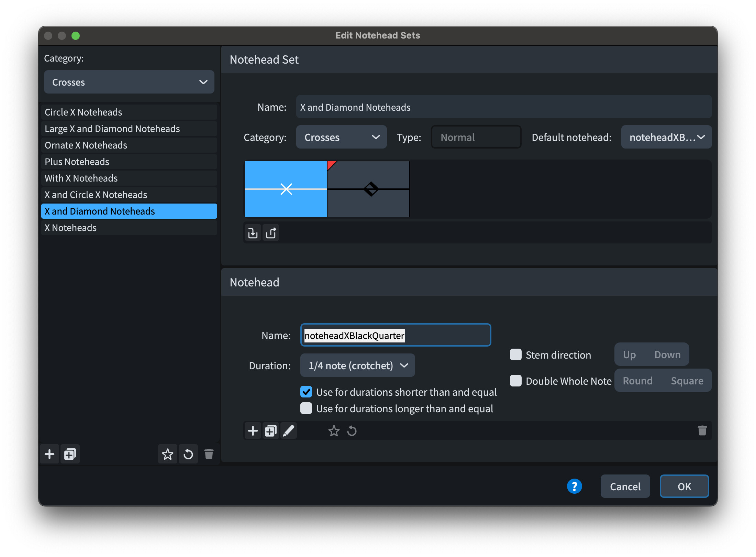Select the diamond notehead thumbnail
Image resolution: width=756 pixels, height=557 pixels.
(x=368, y=189)
